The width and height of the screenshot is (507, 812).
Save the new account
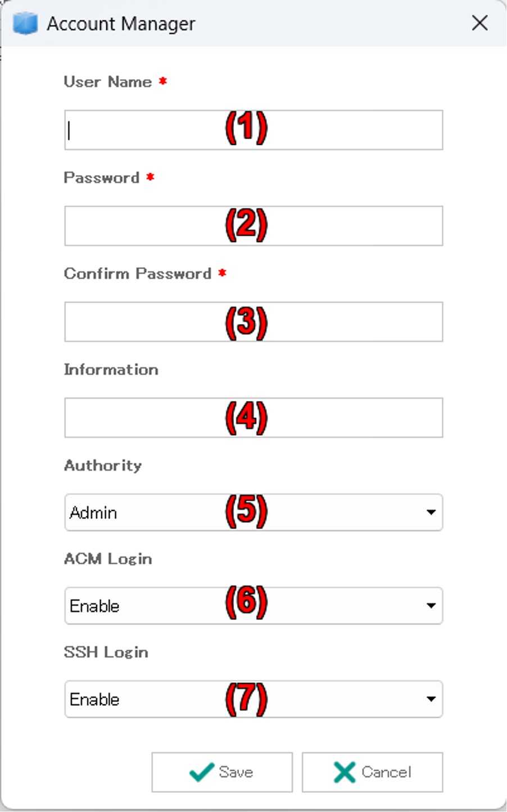pos(222,772)
